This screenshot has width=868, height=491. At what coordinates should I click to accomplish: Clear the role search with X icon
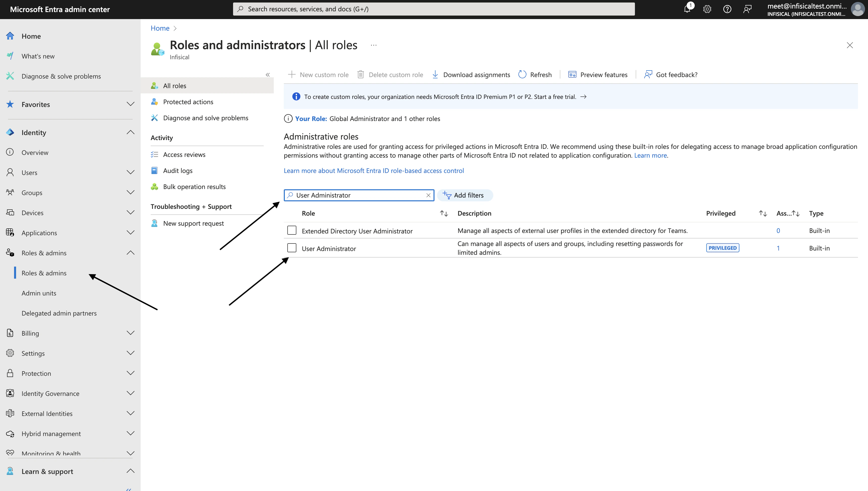(x=428, y=195)
